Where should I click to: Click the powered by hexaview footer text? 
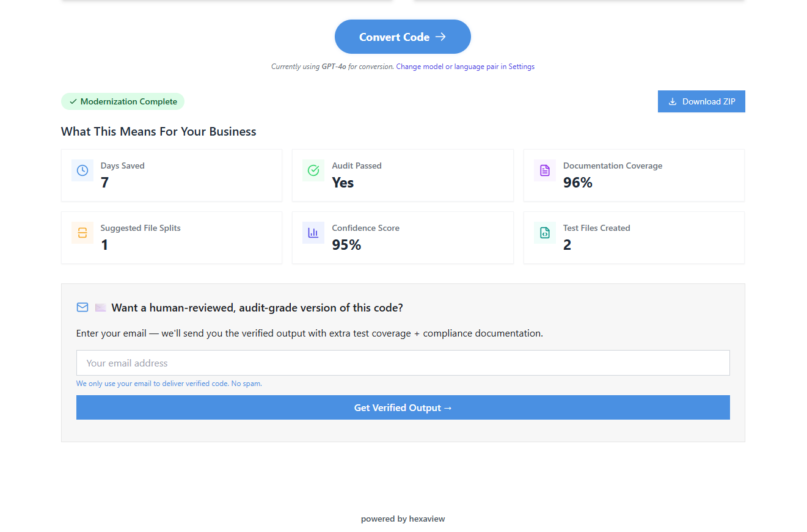[x=403, y=519]
